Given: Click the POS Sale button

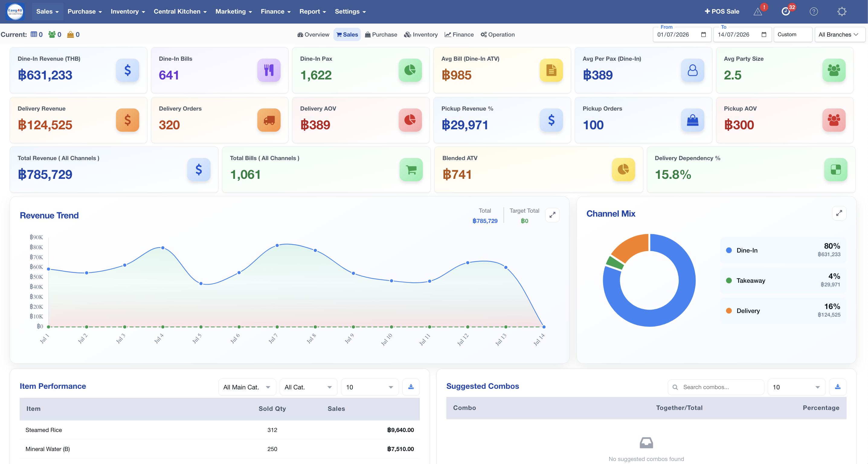Looking at the screenshot, I should coord(722,11).
